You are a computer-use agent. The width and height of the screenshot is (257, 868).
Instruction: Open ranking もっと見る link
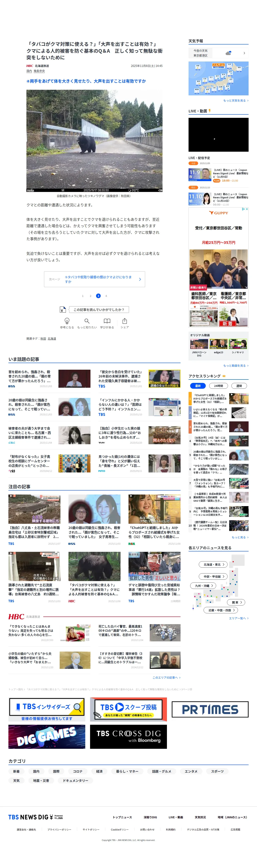[240, 537]
